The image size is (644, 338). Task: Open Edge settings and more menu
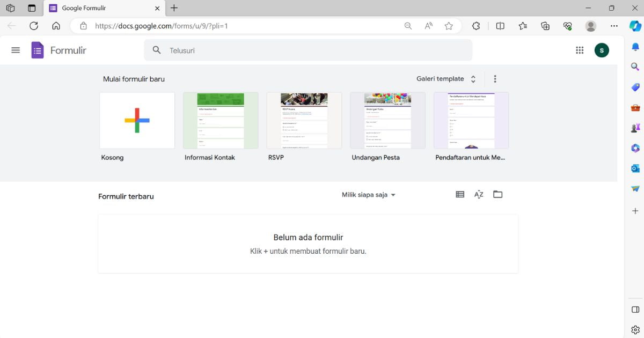[614, 26]
